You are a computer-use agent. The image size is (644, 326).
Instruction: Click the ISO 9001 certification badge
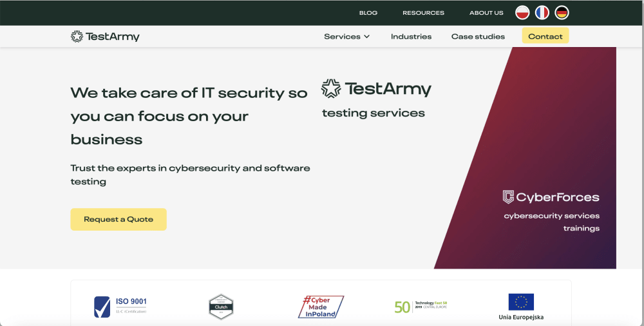point(120,307)
